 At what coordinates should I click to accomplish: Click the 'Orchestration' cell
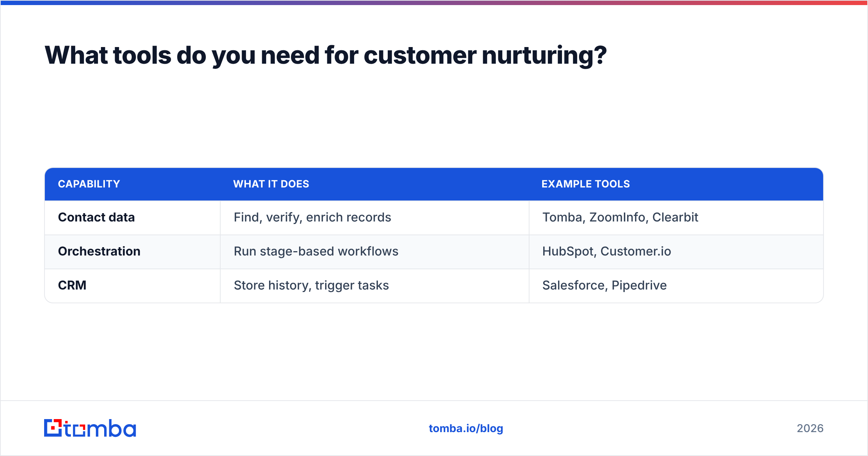point(132,252)
